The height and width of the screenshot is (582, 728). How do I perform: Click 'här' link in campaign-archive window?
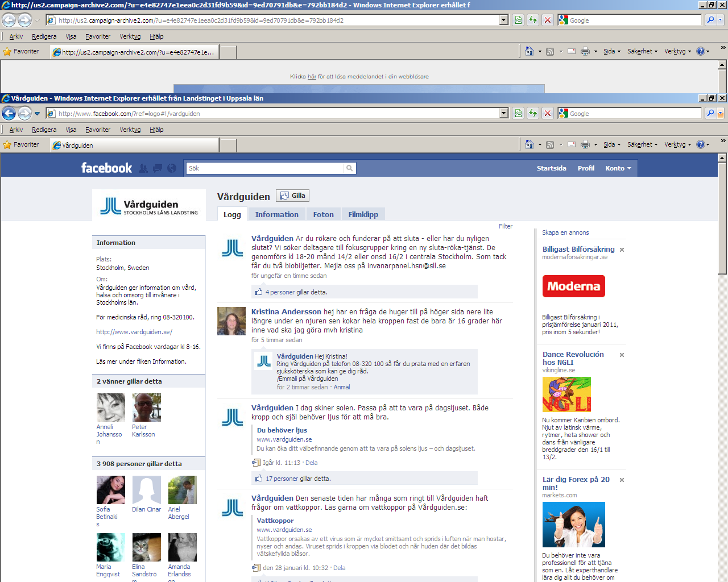(312, 77)
